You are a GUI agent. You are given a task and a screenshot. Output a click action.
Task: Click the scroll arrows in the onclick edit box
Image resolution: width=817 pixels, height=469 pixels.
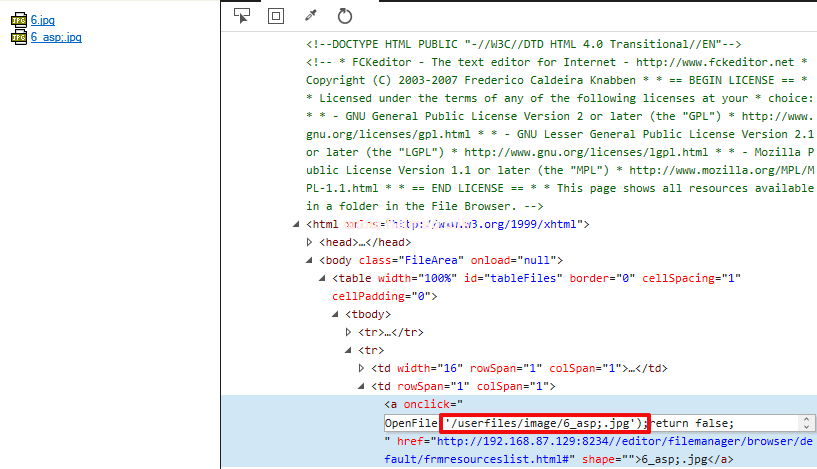click(x=806, y=423)
